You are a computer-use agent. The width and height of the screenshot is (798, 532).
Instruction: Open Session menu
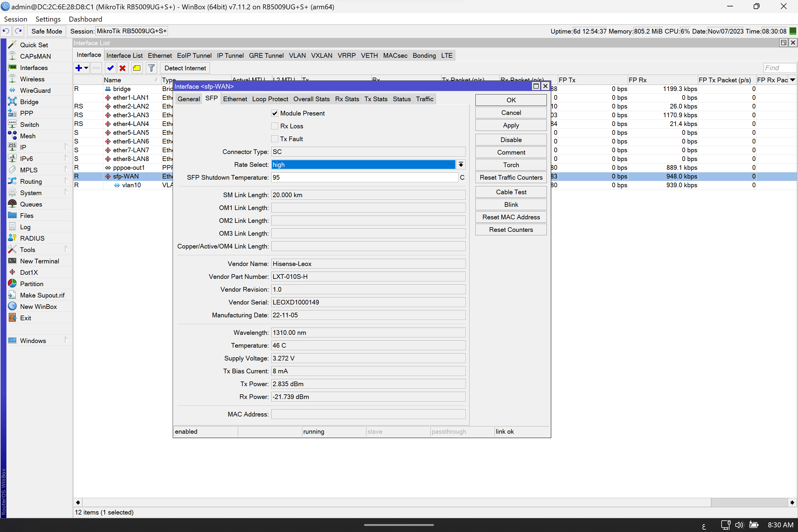click(15, 19)
